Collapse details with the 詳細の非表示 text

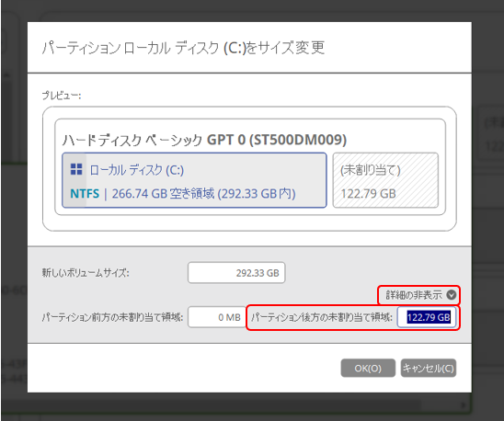(414, 295)
